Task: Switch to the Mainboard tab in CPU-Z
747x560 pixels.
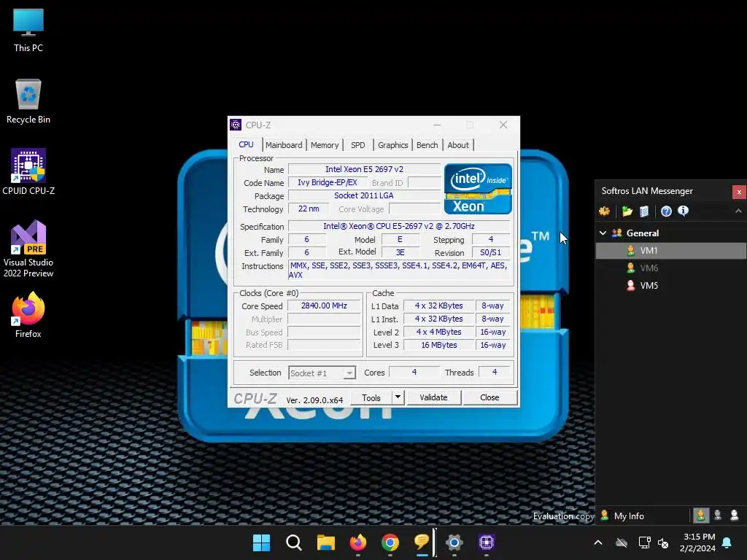Action: [284, 145]
